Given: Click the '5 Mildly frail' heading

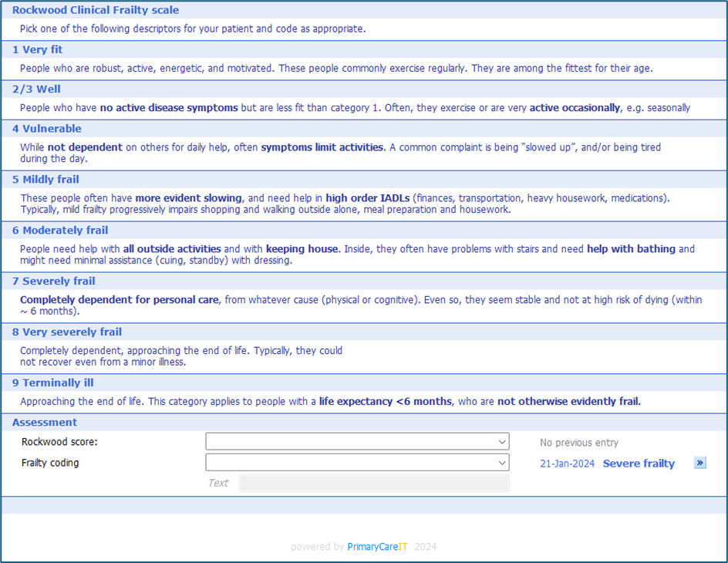Looking at the screenshot, I should (45, 180).
